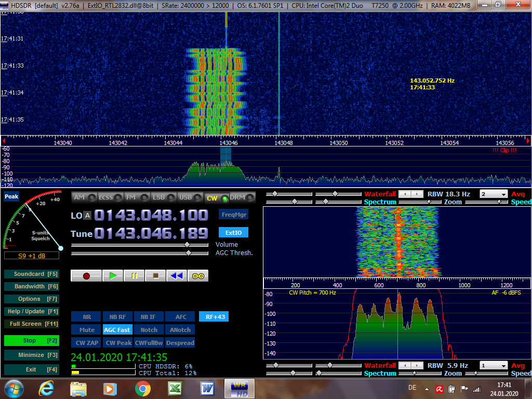Select DRM demodulation mode
The image size is (532, 399).
click(x=242, y=197)
